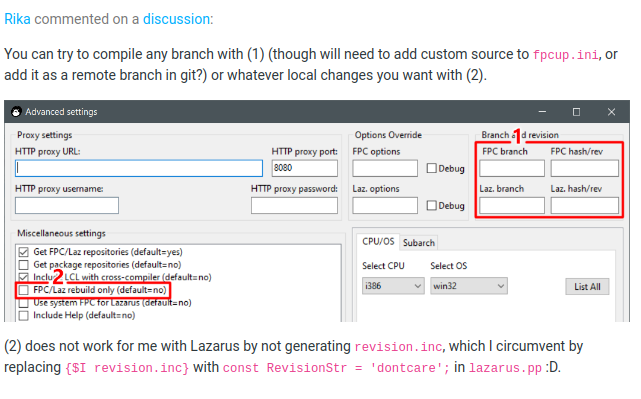Click the Laz. options input field
Viewport: 641px width, 399px height.
385,205
